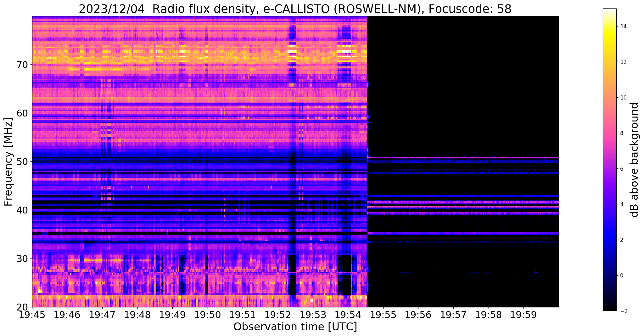This screenshot has height=336, width=644.
Task: Click the black dropout block at 19:54 near 30 MHz
Action: pos(344,263)
